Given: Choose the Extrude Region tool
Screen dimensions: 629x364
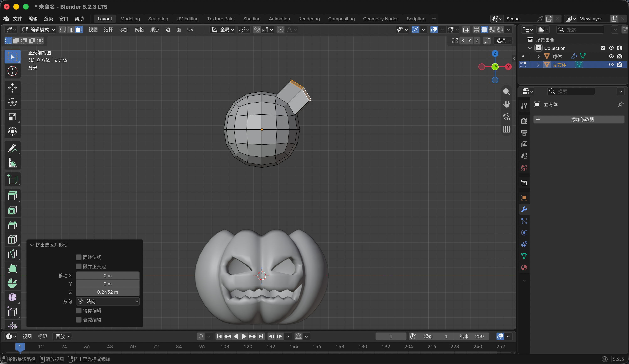Looking at the screenshot, I should point(12,196).
